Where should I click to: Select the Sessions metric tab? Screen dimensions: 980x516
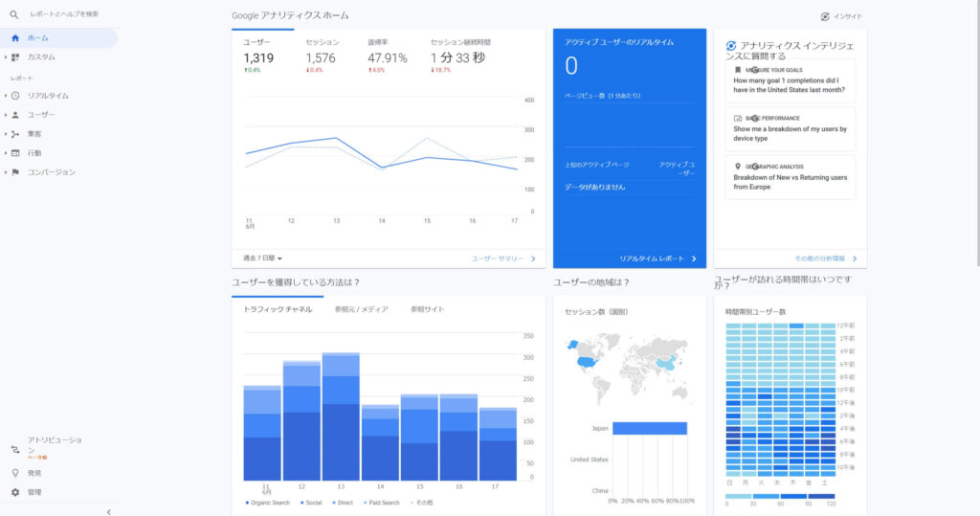pyautogui.click(x=323, y=56)
